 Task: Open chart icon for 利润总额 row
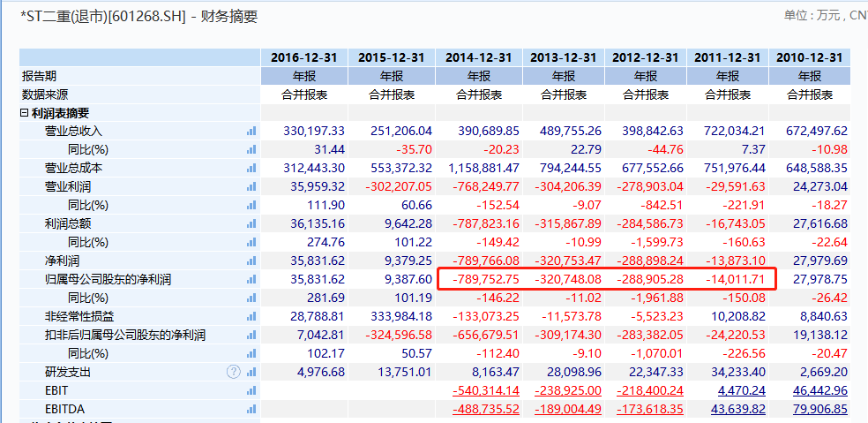(252, 223)
